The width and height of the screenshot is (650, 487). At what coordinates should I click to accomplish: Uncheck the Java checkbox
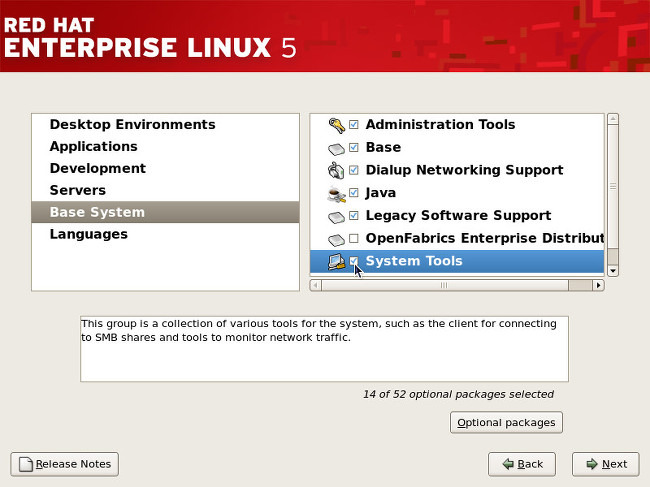click(354, 193)
